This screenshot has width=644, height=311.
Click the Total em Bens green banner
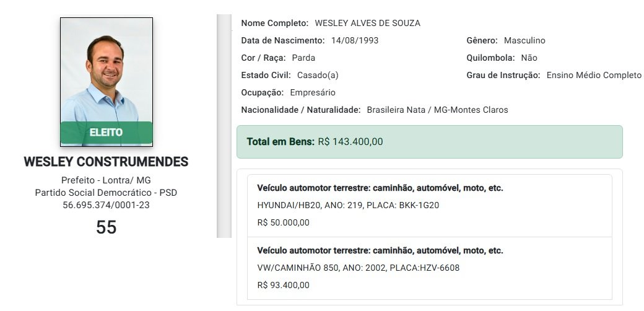[x=429, y=142]
